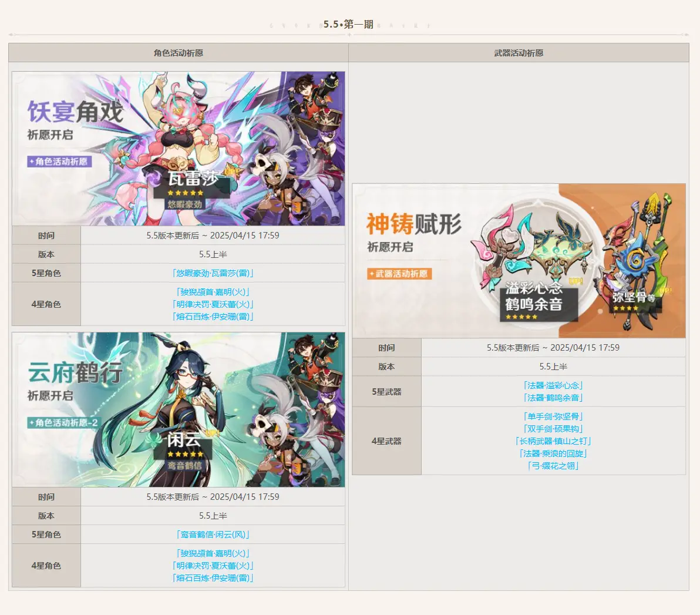Open 骏猊頏首·嘉明(火) link under 瓦雷莎 banner
The image size is (700, 615).
point(213,292)
